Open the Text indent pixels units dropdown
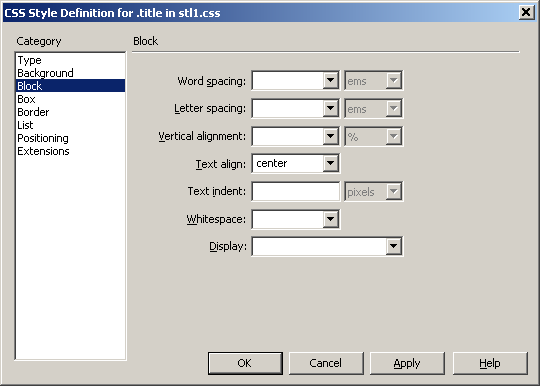Screen dimensions: 540x386 [373, 191]
